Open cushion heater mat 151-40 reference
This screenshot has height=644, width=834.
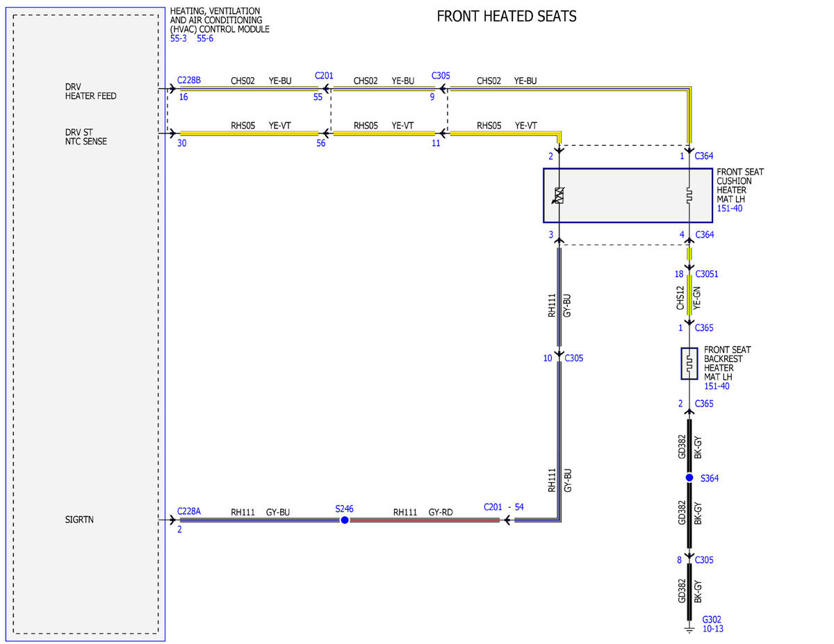coord(730,208)
